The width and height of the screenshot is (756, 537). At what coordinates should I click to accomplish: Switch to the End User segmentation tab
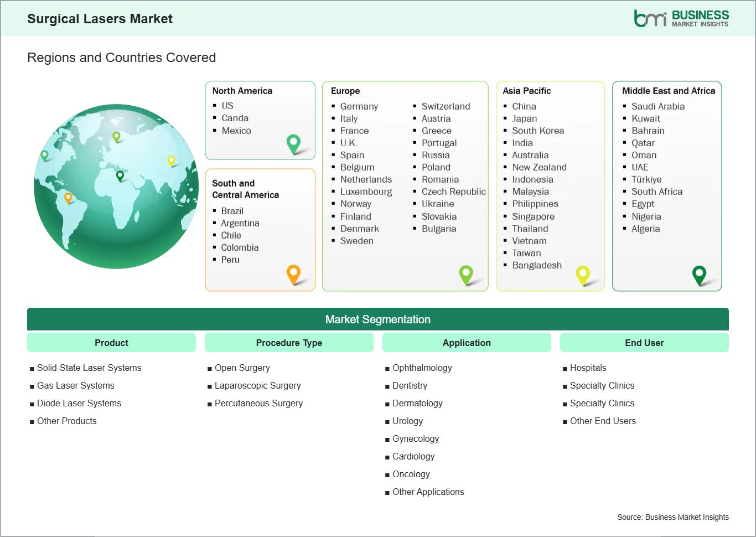point(644,342)
